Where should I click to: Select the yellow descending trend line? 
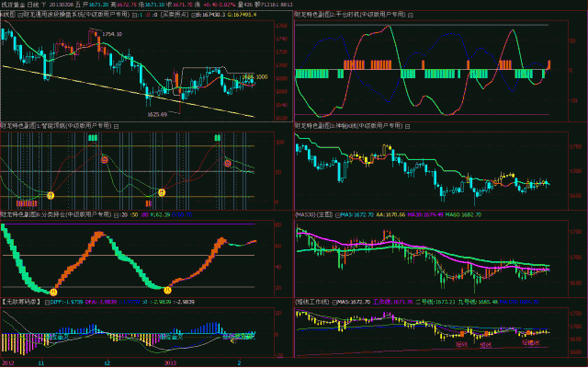click(x=92, y=81)
